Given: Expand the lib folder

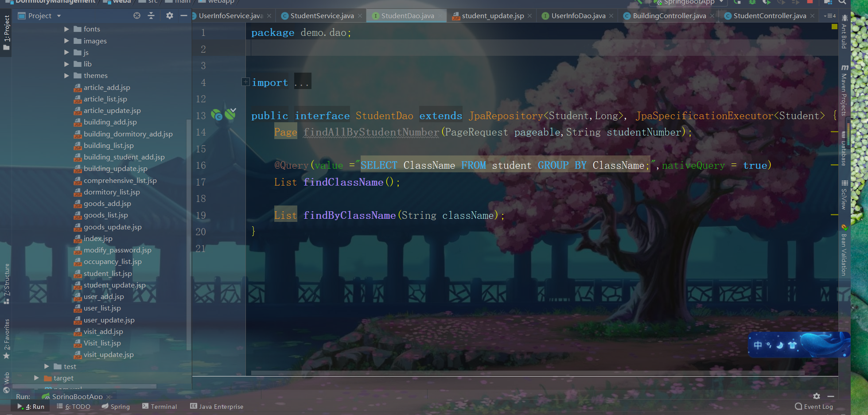Looking at the screenshot, I should 66,64.
